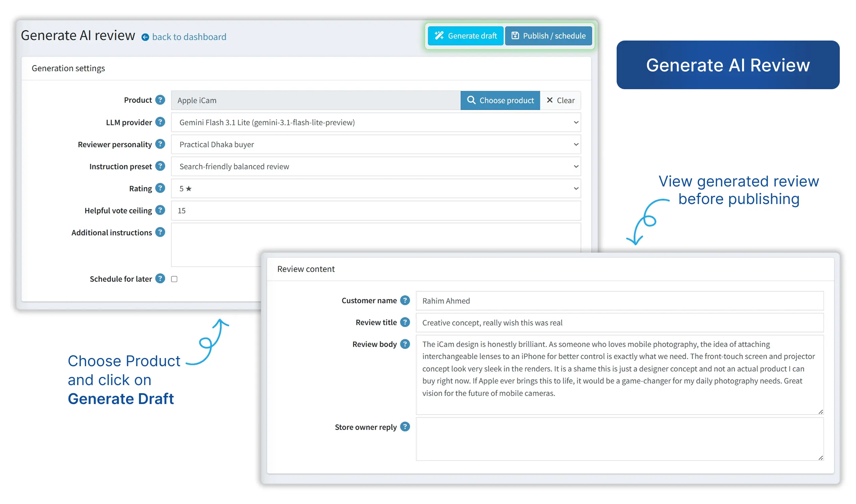Click the Generation settings panel header

306,68
